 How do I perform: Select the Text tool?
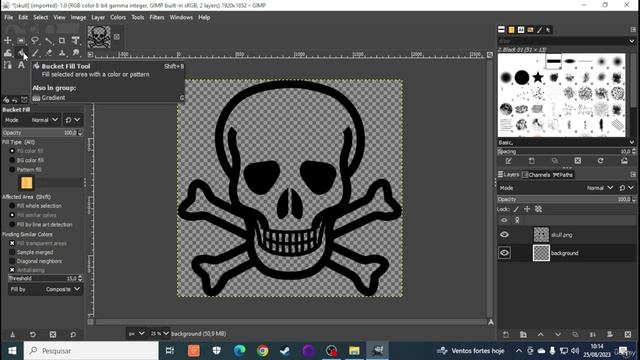pos(21,65)
